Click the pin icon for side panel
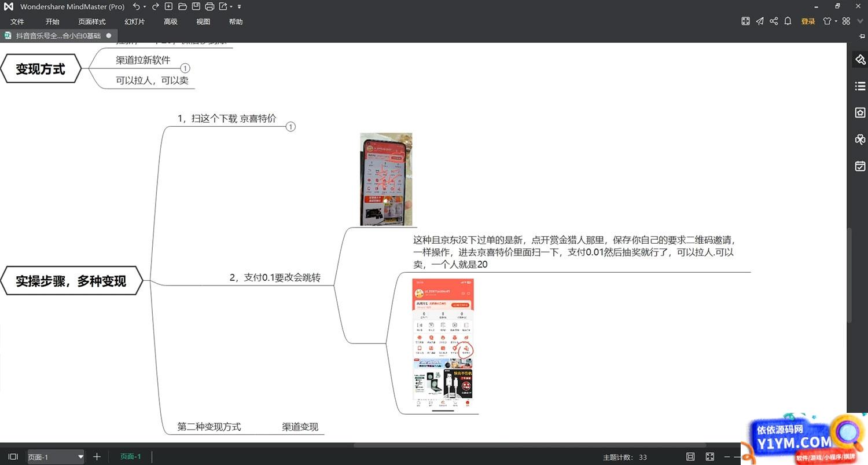 (862, 36)
